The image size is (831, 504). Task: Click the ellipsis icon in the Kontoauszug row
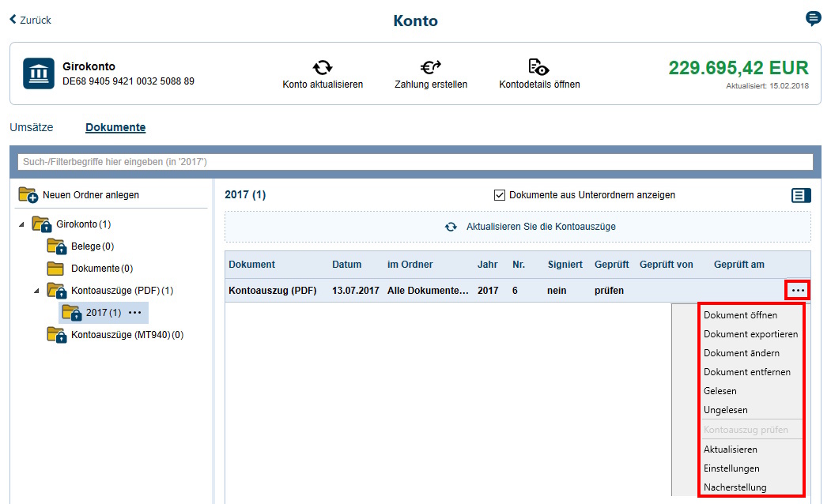(x=799, y=290)
